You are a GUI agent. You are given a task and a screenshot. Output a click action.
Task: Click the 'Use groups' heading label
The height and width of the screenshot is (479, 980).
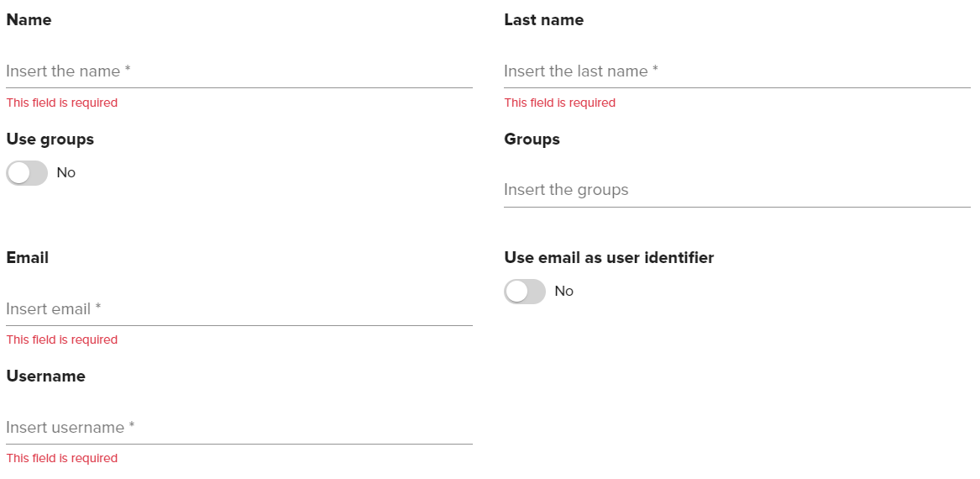(x=50, y=139)
